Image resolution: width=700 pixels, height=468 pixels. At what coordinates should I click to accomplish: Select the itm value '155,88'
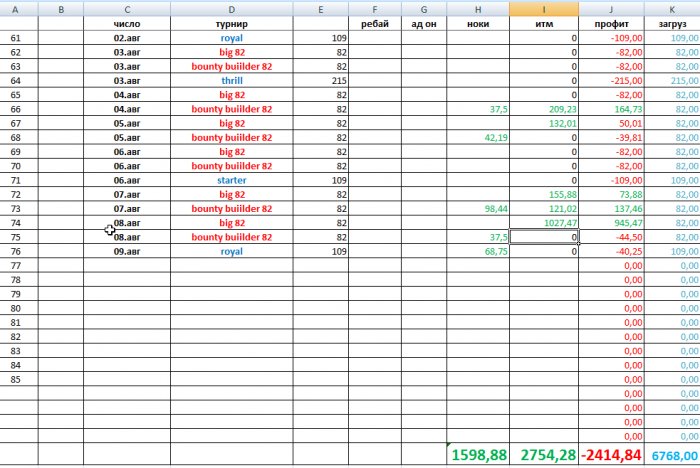click(x=544, y=195)
